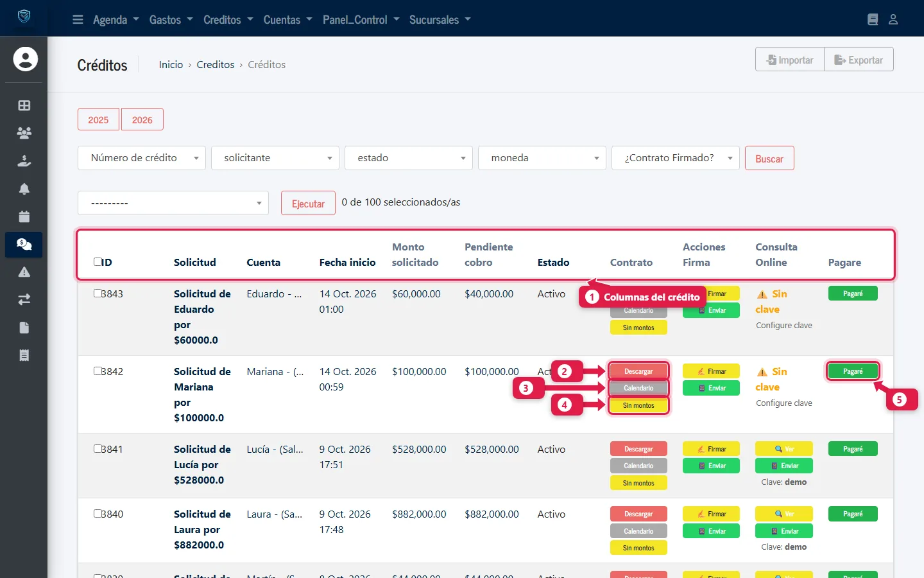Click the sidebar user avatar
The width and height of the screenshot is (924, 578).
25,59
